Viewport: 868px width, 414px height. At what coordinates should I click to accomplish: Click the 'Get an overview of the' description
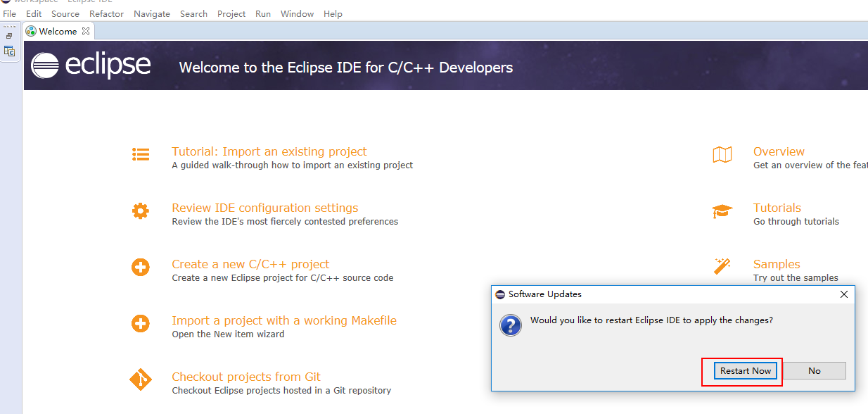tap(810, 165)
